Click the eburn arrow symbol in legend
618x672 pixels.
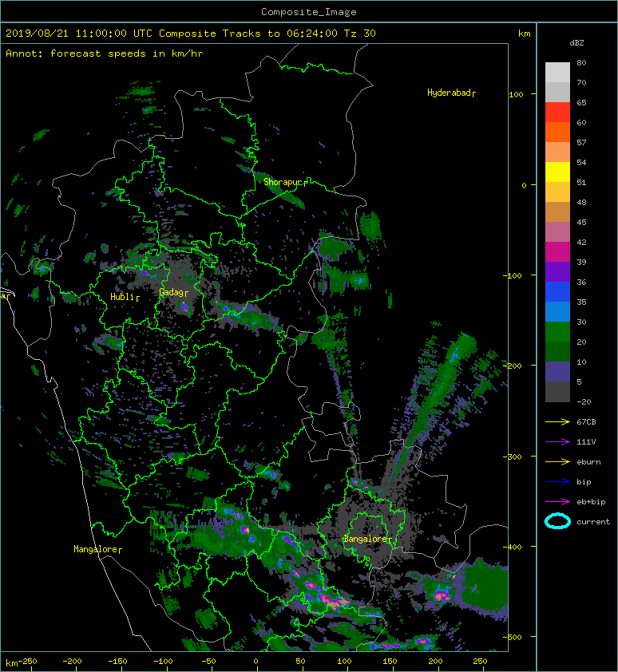click(557, 461)
